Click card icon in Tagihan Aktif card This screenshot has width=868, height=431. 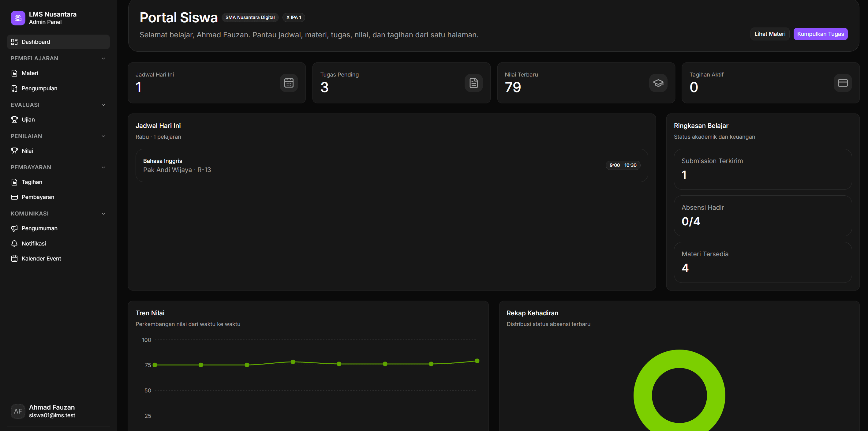tap(843, 83)
